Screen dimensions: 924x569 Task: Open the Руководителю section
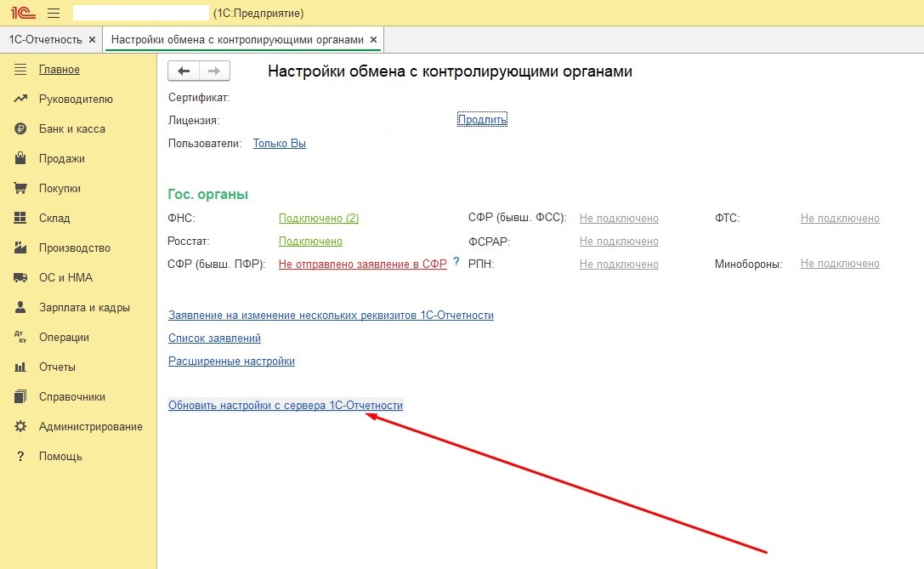coord(76,99)
